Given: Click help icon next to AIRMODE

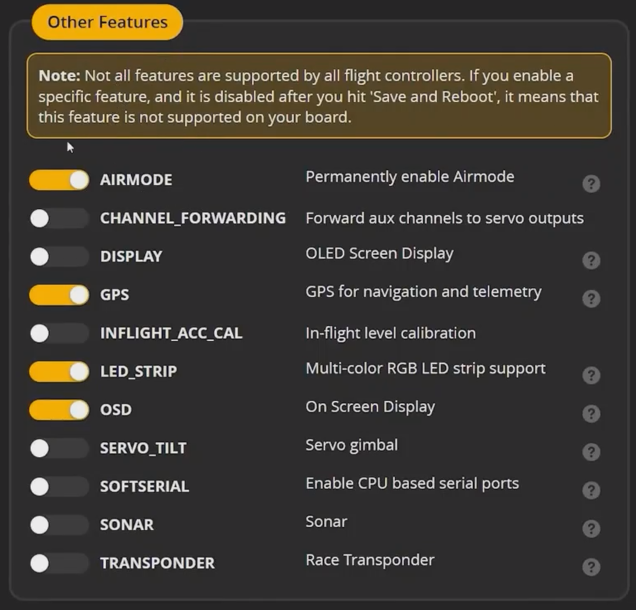Looking at the screenshot, I should pos(591,184).
